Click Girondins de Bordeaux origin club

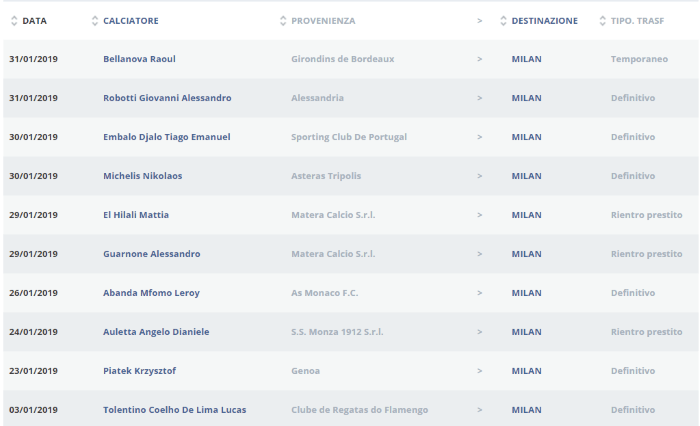click(342, 59)
